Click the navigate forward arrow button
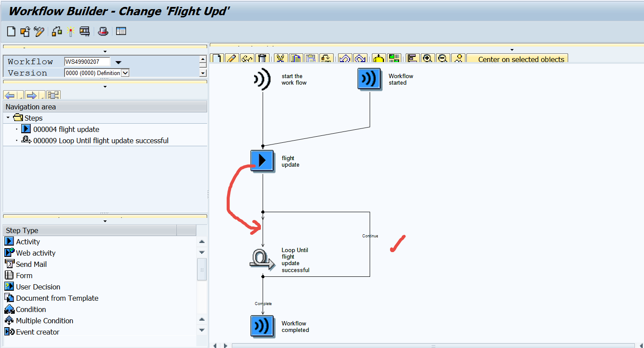 [32, 95]
